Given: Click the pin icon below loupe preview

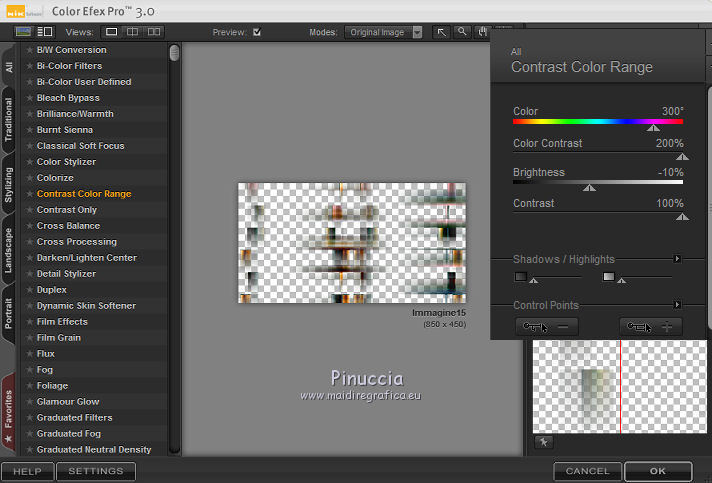Looking at the screenshot, I should tap(544, 441).
